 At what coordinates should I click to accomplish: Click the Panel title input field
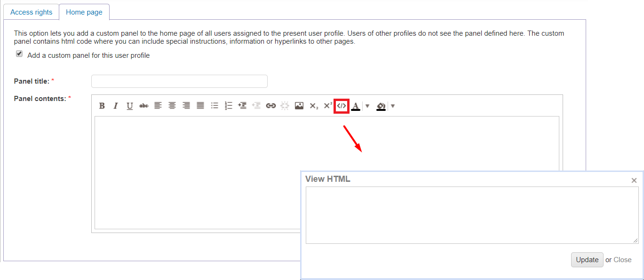179,81
